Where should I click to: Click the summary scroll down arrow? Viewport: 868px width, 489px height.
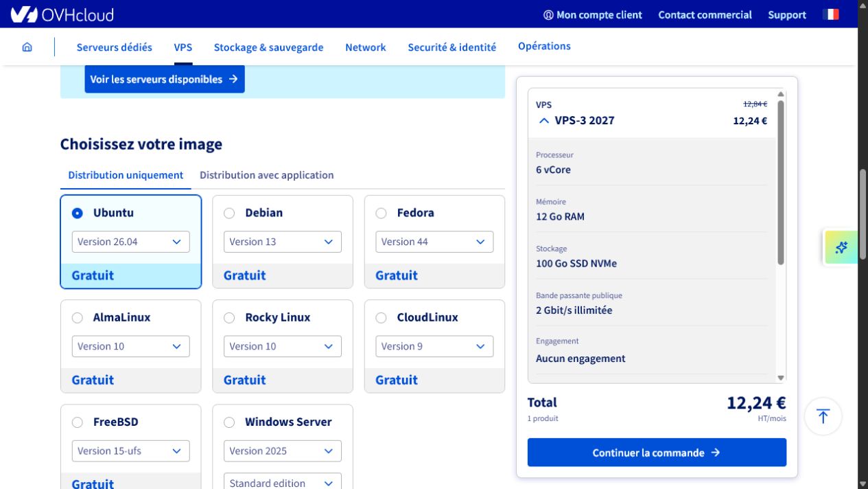pyautogui.click(x=781, y=378)
